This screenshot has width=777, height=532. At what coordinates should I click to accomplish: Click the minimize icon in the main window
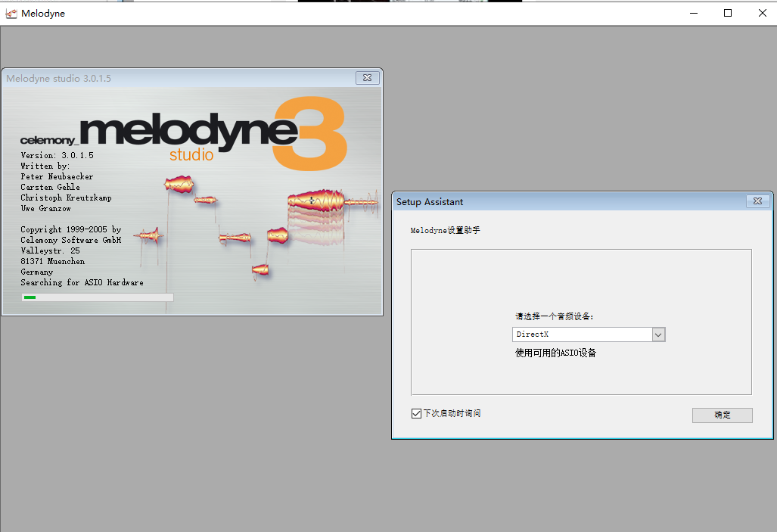[693, 13]
